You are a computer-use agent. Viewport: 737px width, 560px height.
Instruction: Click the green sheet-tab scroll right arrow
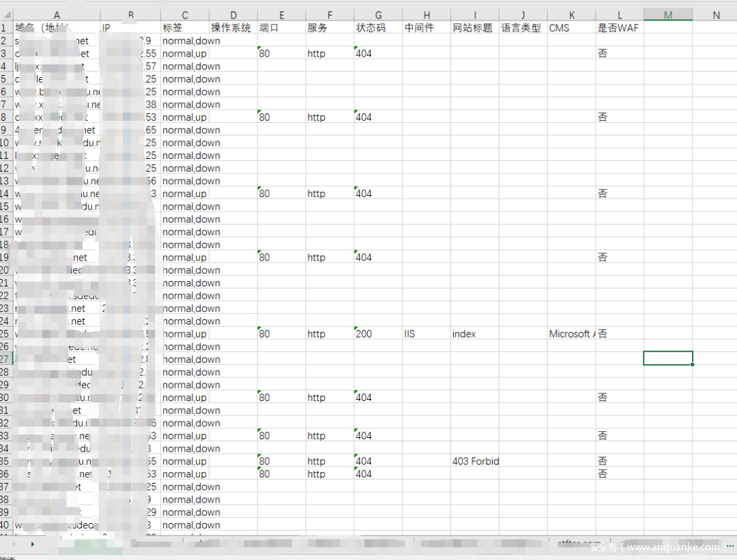click(x=33, y=544)
